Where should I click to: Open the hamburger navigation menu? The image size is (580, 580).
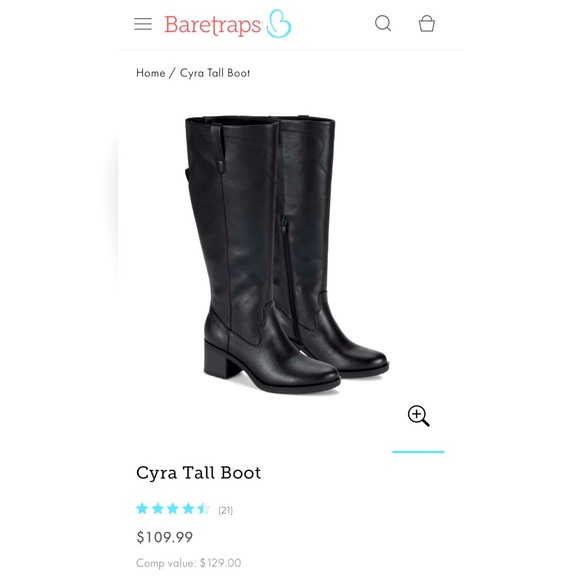[143, 24]
